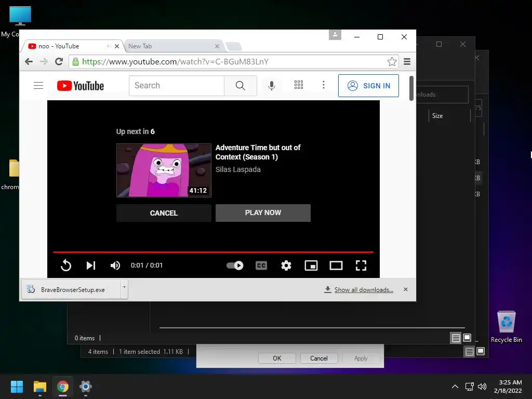Viewport: 532px width, 399px height.
Task: Select large icons view in the 4 items File Explorer window
Action: [x=481, y=351]
